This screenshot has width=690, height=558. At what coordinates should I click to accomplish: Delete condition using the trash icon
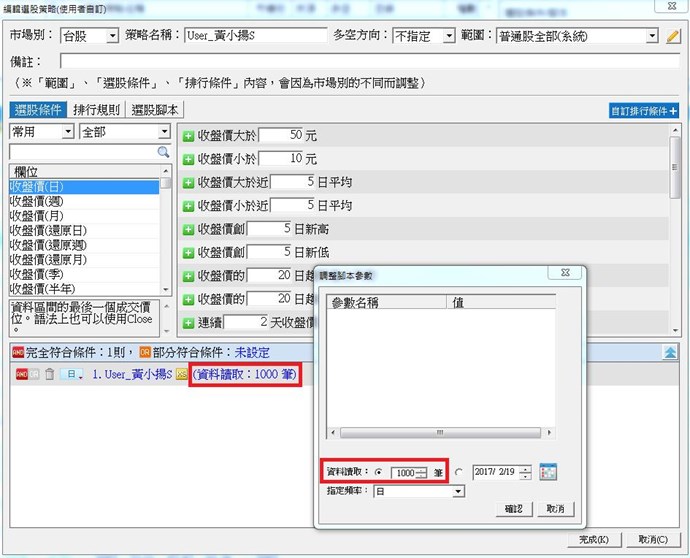[48, 374]
